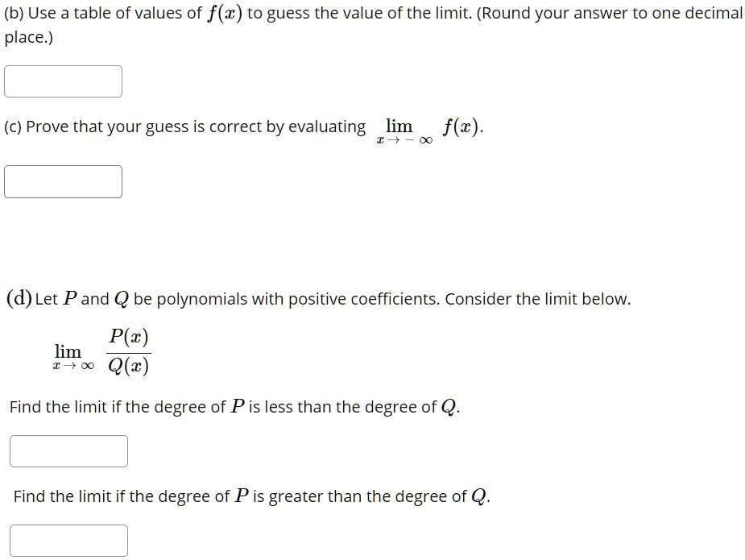Click the first answer box in part (d)
745x560 pixels.
[68, 450]
